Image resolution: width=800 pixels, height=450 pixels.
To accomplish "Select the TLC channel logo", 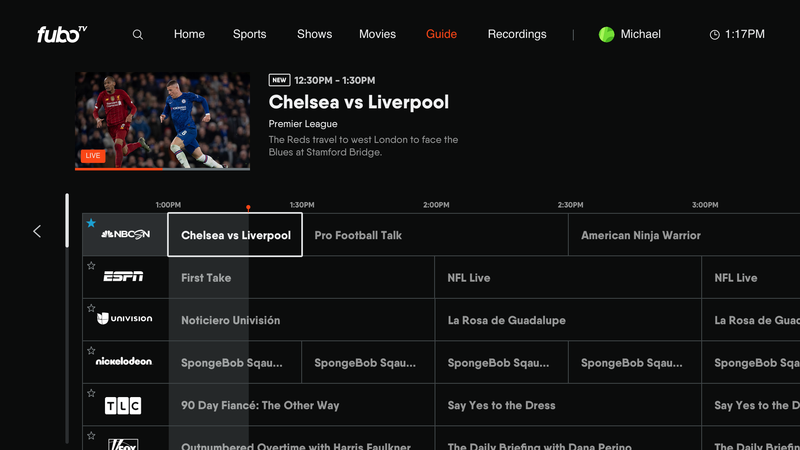I will click(123, 406).
